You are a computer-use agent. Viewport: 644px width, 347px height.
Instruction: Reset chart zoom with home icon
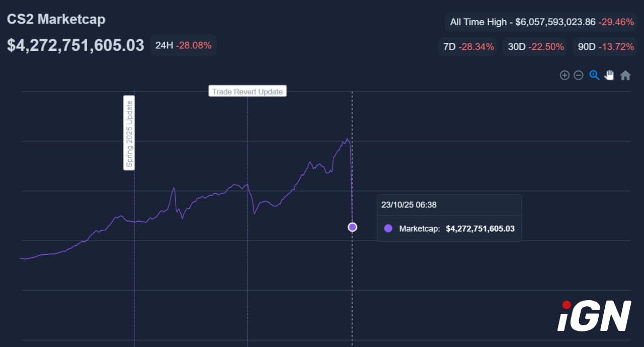pyautogui.click(x=625, y=76)
